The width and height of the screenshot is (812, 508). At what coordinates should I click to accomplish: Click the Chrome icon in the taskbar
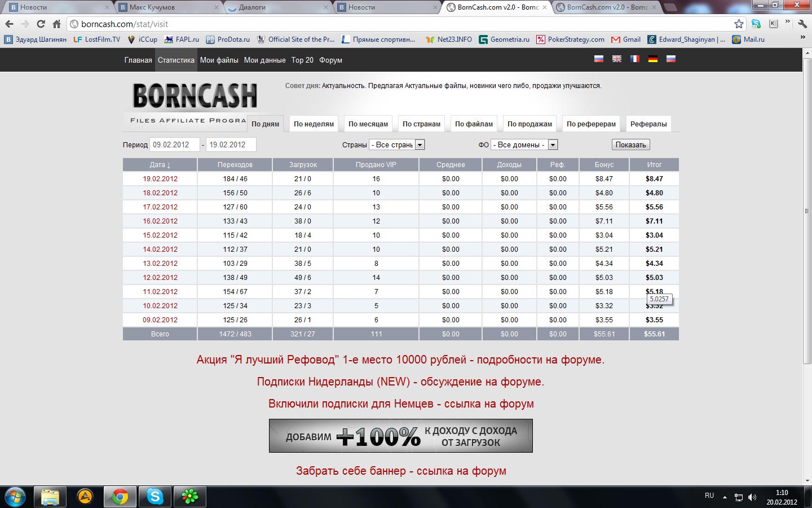(120, 497)
